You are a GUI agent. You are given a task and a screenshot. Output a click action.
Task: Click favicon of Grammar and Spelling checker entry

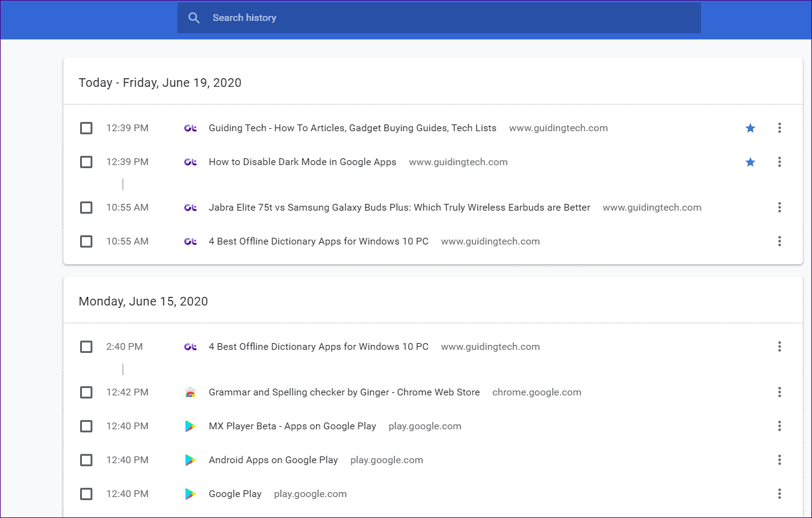pos(190,392)
